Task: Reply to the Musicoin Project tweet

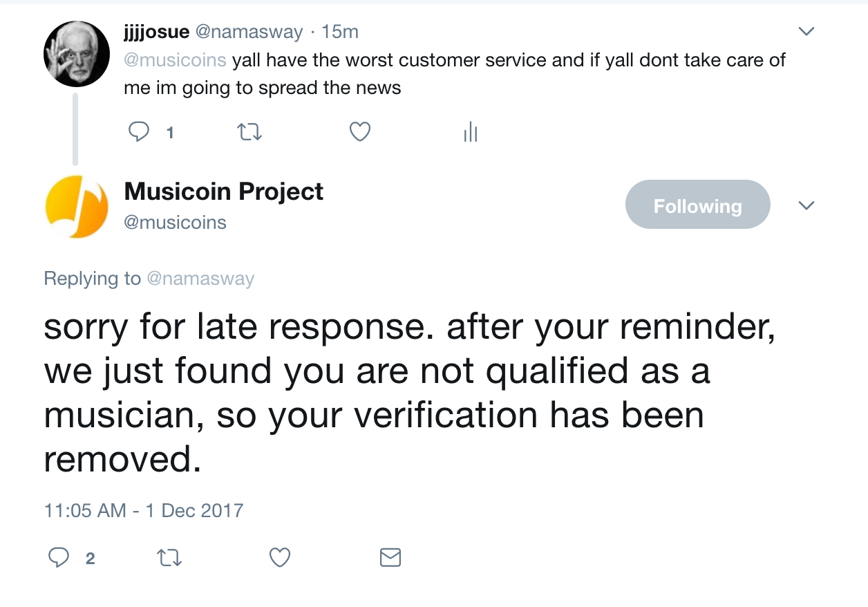Action: coord(58,557)
